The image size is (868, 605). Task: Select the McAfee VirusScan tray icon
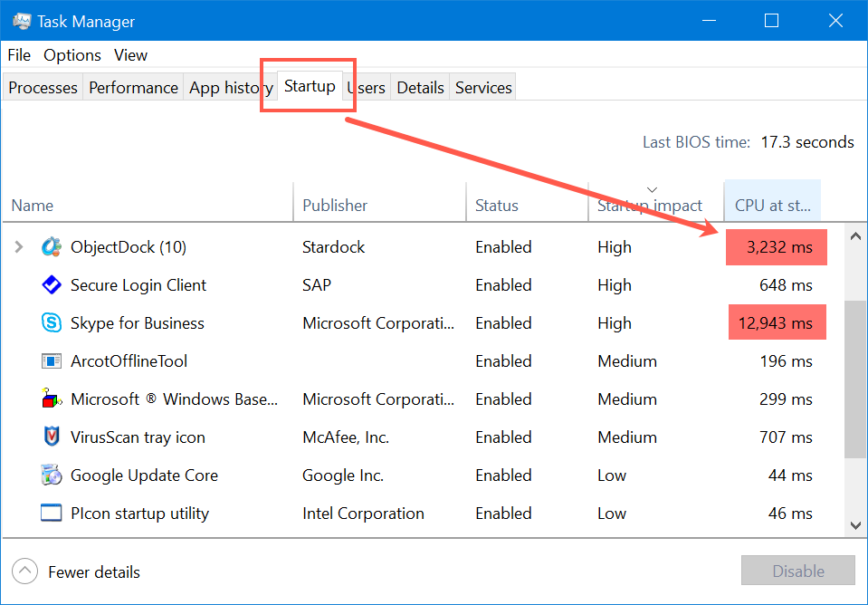[x=52, y=437]
